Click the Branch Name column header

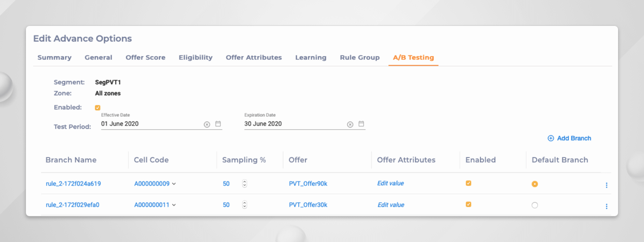coord(71,160)
